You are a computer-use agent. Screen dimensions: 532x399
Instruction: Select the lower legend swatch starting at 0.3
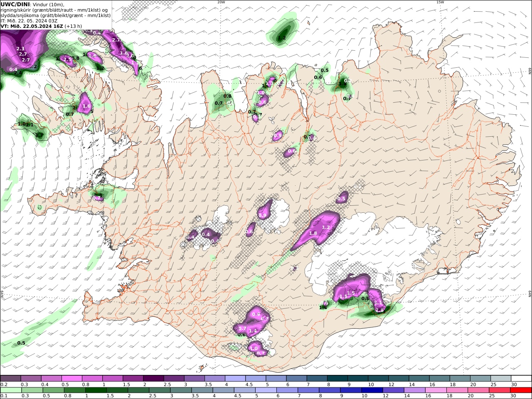coord(32,390)
